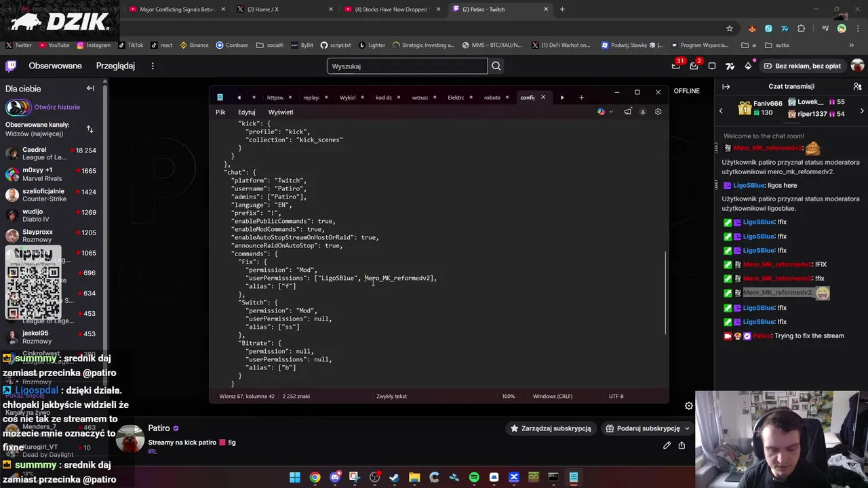The image size is (868, 488).
Task: Open Steam from the Windows taskbar
Action: point(394,477)
